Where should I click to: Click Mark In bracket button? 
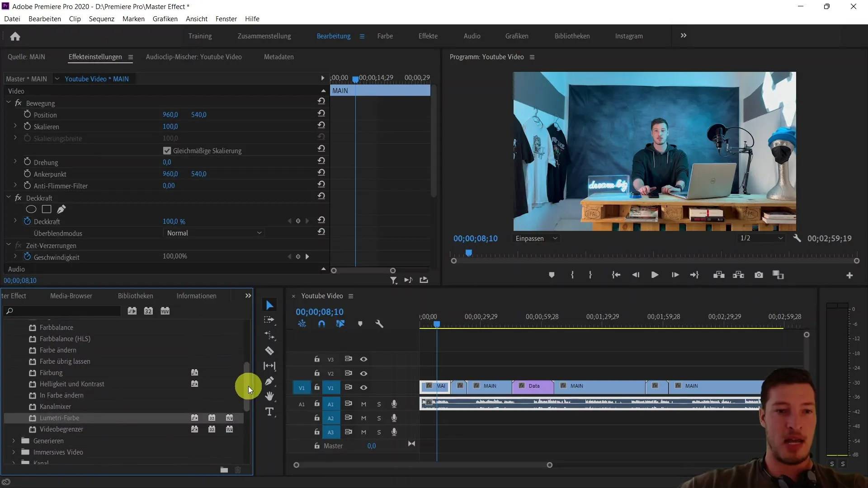[x=572, y=275]
